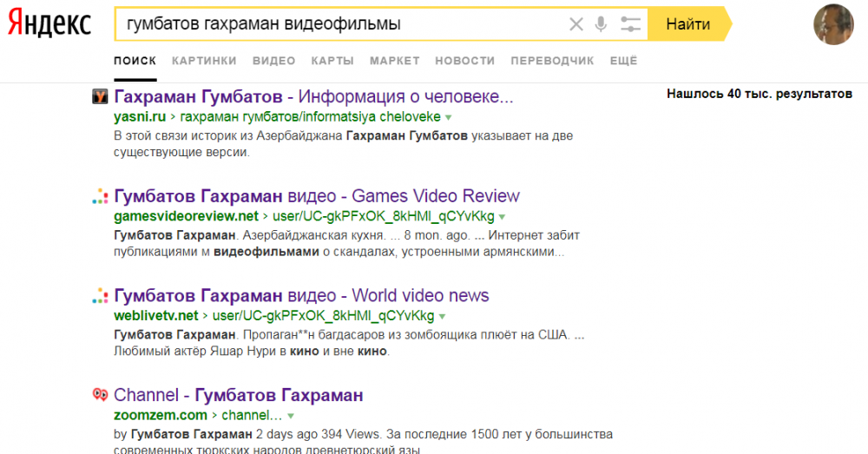The image size is (868, 454).
Task: Open advanced search settings sliders icon
Action: (x=630, y=23)
